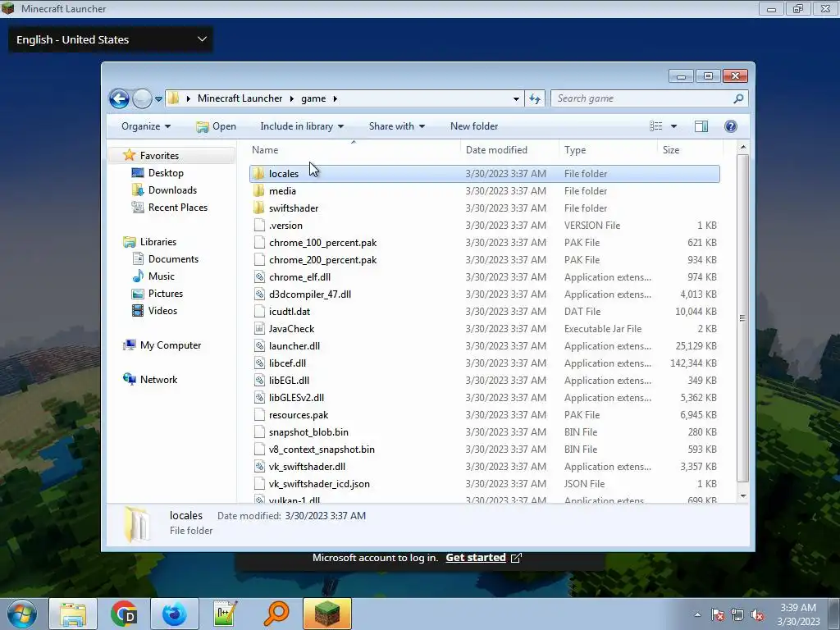Screen dimensions: 840x630
Task: Sort files by Size column header
Action: pyautogui.click(x=689, y=150)
